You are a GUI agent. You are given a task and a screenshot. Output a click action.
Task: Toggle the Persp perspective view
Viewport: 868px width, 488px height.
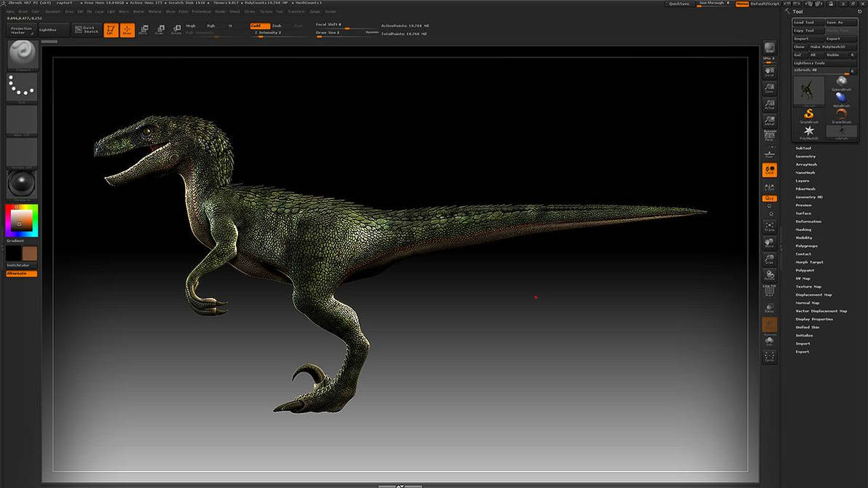(x=769, y=137)
